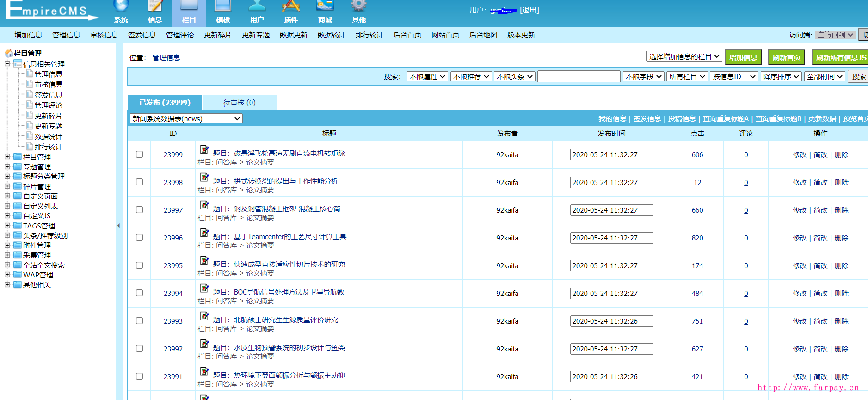Open the 不限推荐 search dropdown
The height and width of the screenshot is (400, 868).
pos(471,76)
